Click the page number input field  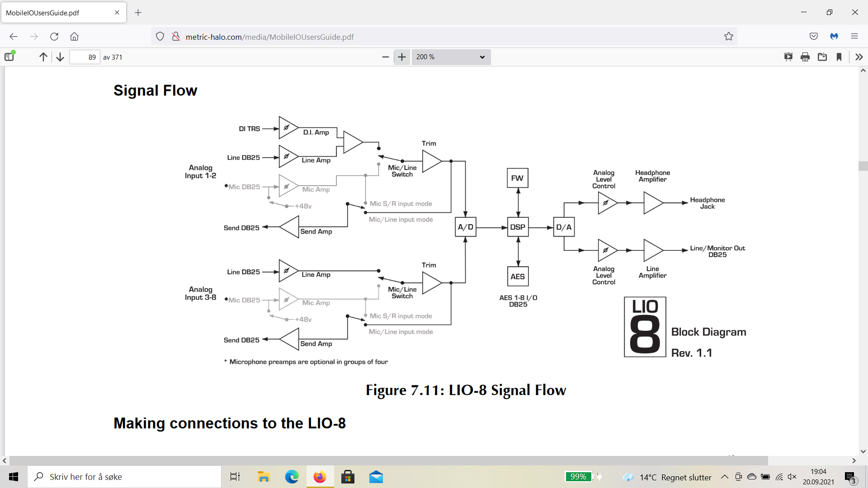85,57
